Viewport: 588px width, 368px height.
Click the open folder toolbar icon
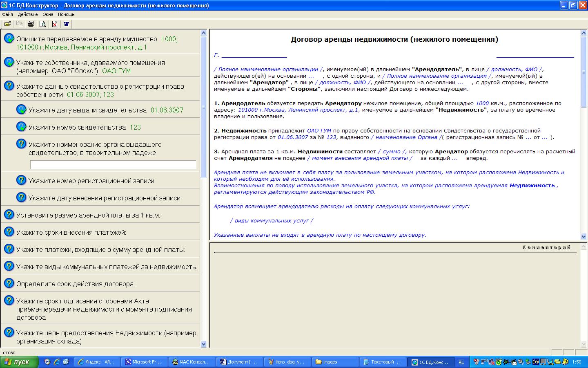tap(7, 24)
